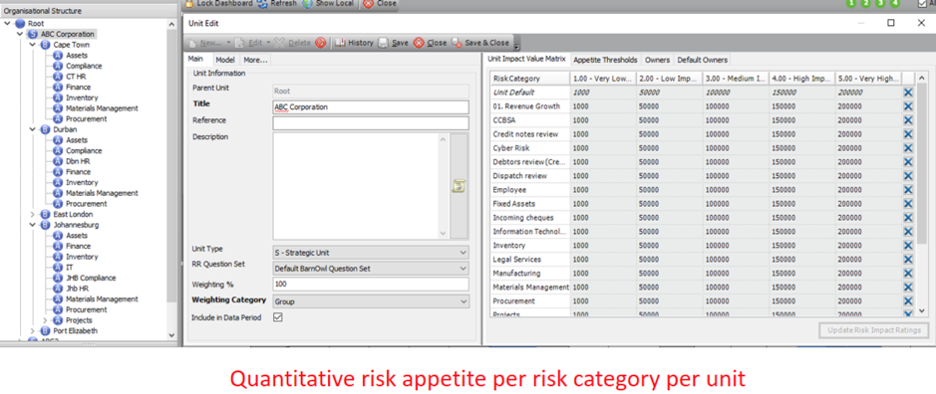The image size is (936, 394).
Task: Click the Title input field
Action: tap(371, 107)
